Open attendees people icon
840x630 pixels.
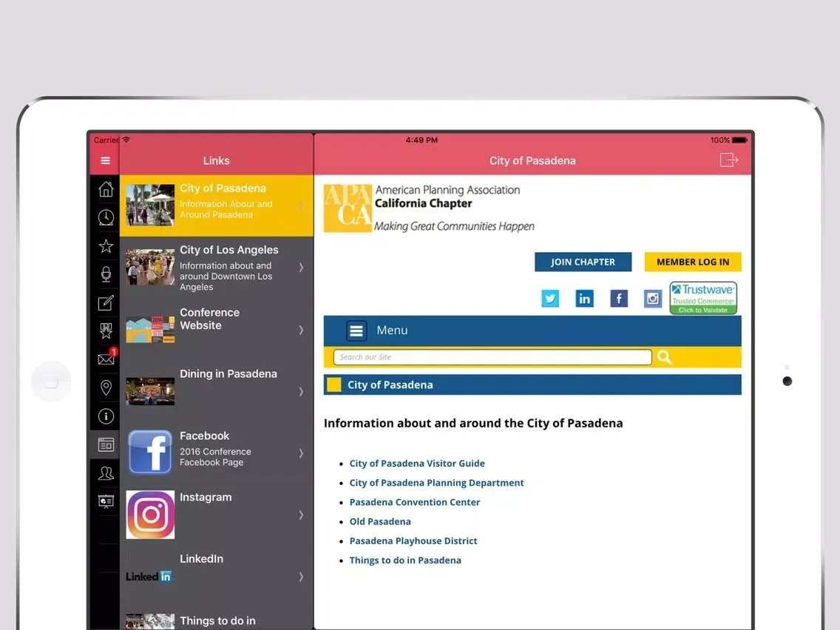click(106, 473)
